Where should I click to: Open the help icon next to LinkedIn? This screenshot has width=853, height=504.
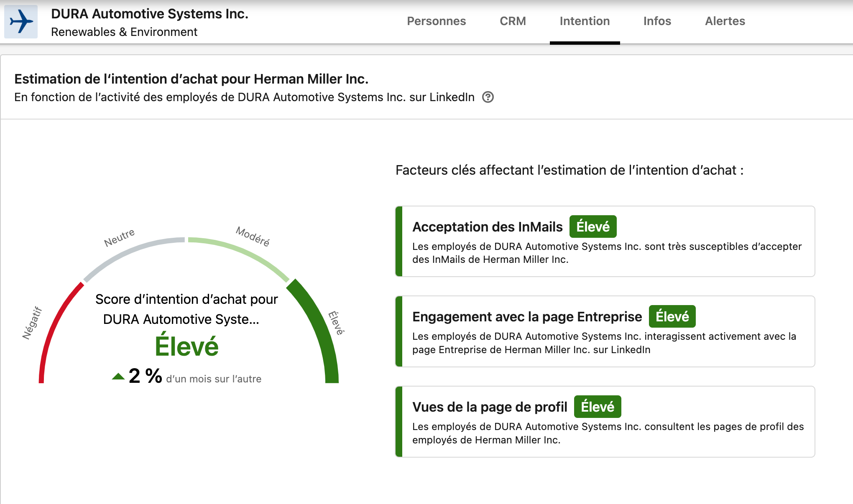pyautogui.click(x=488, y=97)
